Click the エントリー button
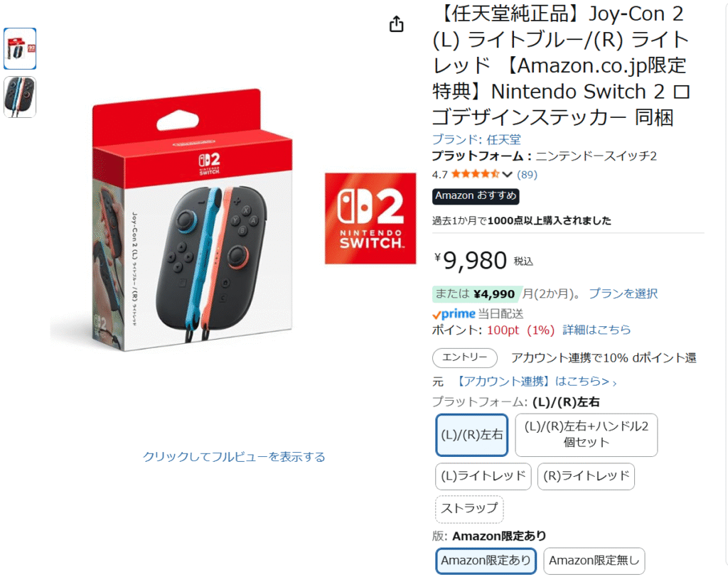 coord(465,358)
